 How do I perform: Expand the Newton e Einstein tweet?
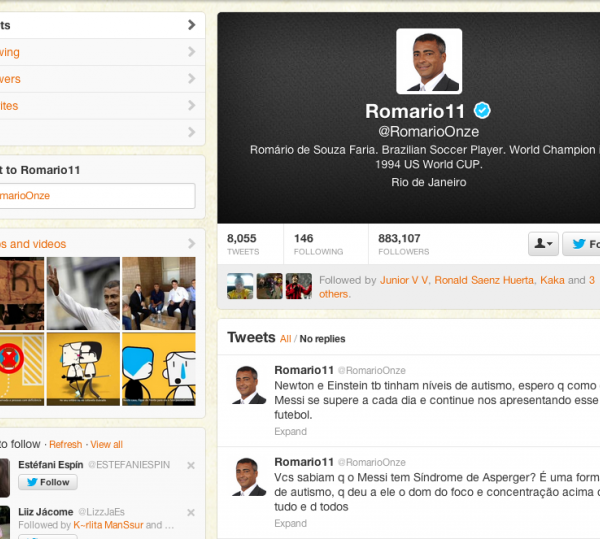coord(290,432)
